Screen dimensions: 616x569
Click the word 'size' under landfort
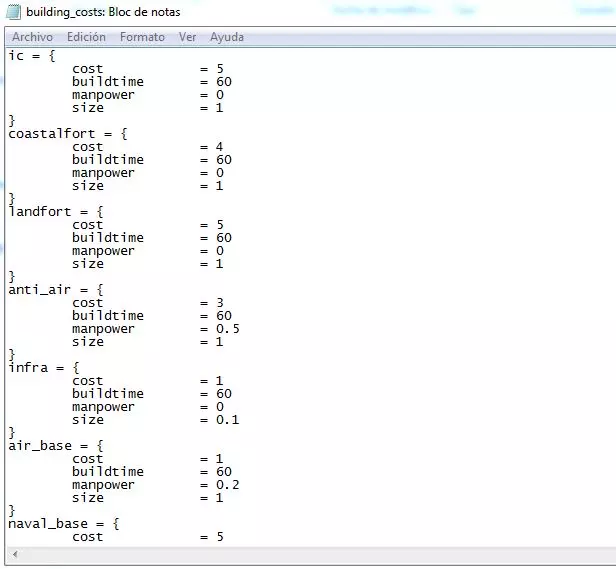88,264
